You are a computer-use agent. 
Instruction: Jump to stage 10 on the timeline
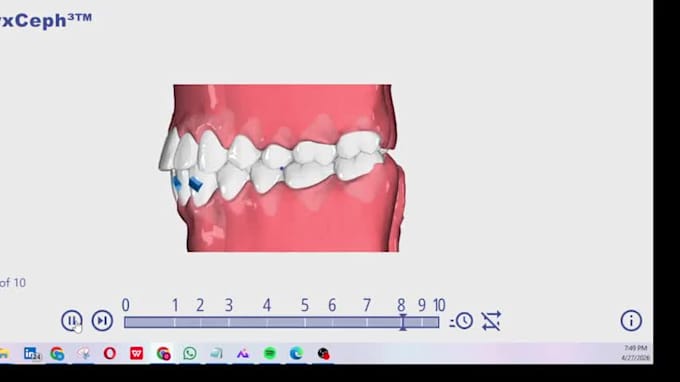[x=439, y=306]
